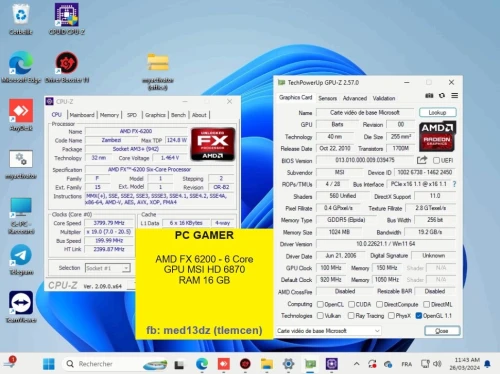The height and width of the screenshot is (374, 500).
Task: Open File Explorer from the taskbar
Action: (267, 364)
